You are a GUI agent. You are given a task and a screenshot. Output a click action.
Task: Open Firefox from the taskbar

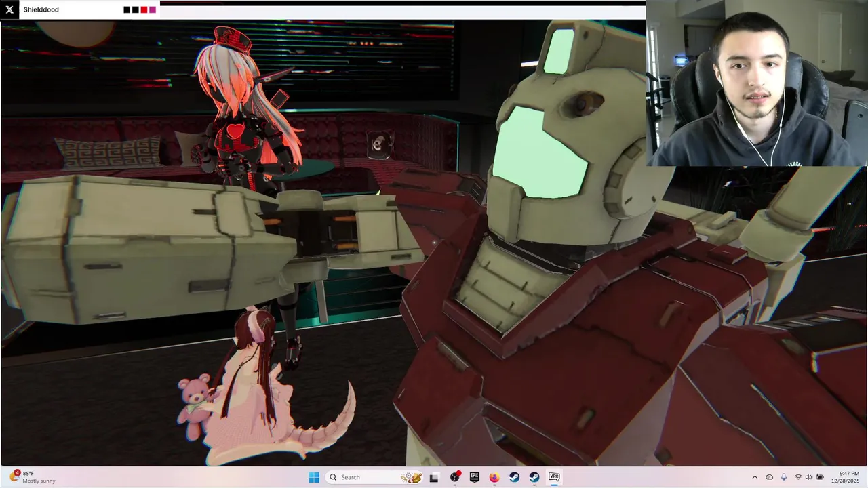click(x=494, y=477)
